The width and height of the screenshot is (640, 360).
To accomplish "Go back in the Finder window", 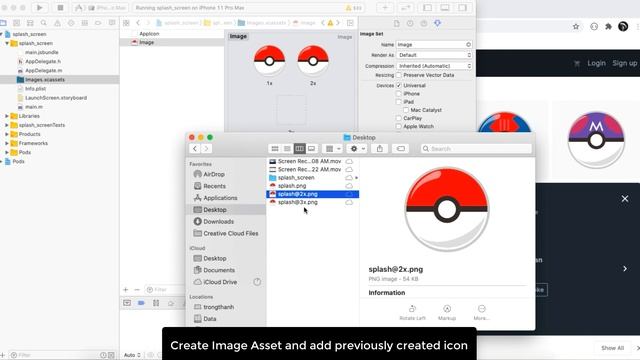I will [x=195, y=149].
